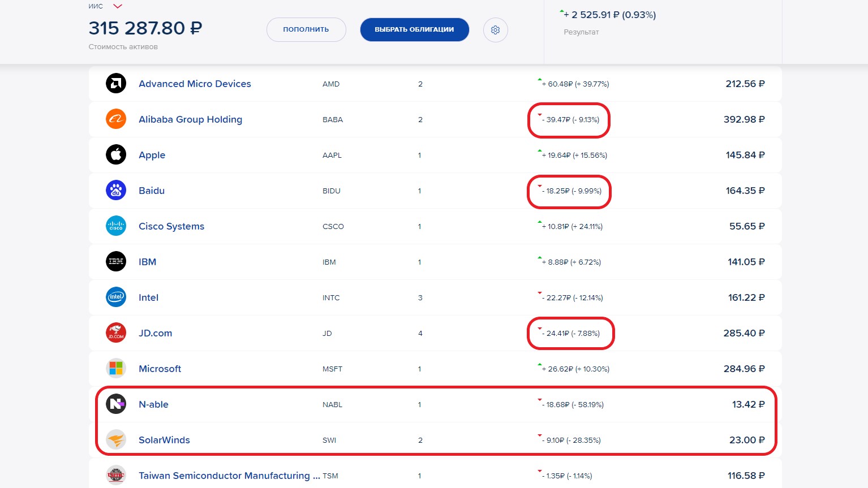868x488 pixels.
Task: Open Alibaba Group Holding stock link
Action: (x=190, y=119)
